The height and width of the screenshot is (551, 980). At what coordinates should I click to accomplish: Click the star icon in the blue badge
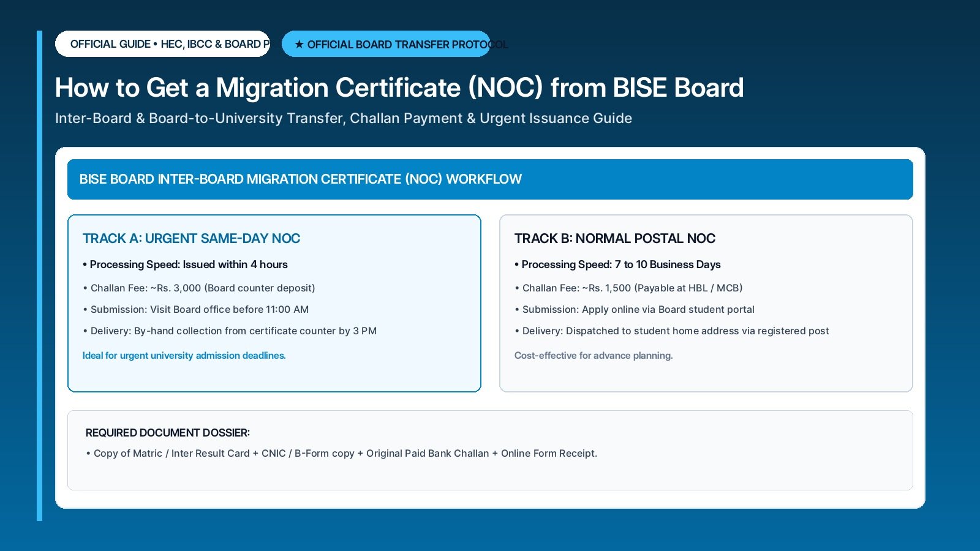click(x=299, y=44)
